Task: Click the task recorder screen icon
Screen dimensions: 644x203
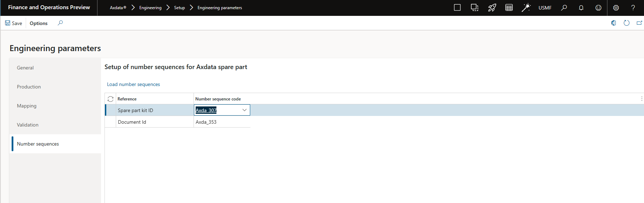Action: (474, 7)
